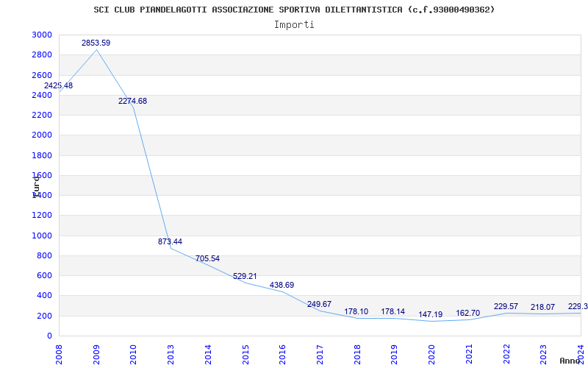Select the 1000 y-axis tick label
This screenshot has height=368, width=588.
42,236
